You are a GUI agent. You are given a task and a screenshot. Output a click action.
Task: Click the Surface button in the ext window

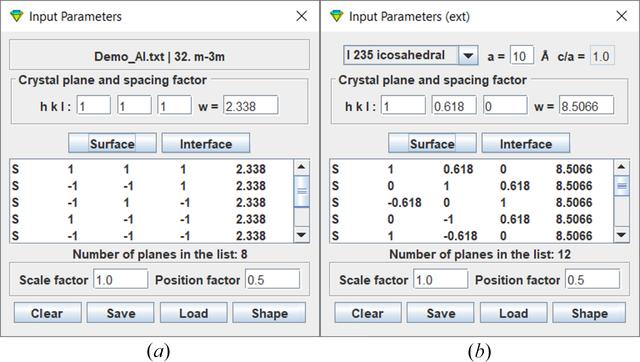click(x=432, y=143)
